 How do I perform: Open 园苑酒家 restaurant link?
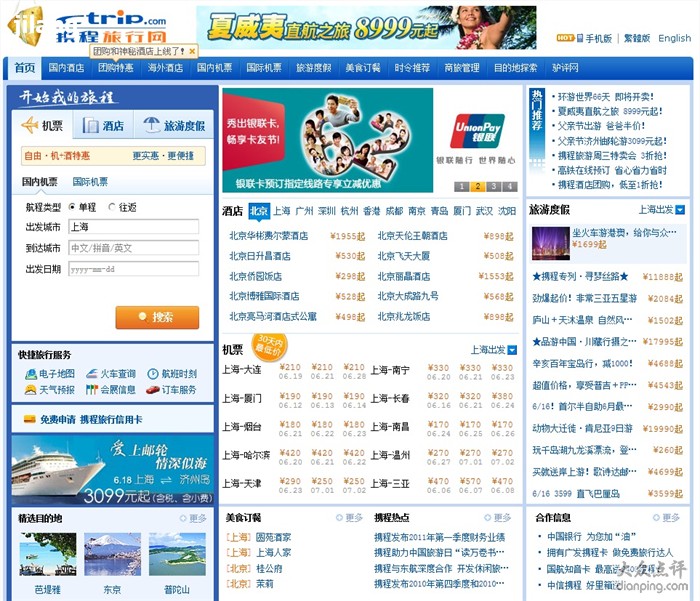[x=273, y=537]
